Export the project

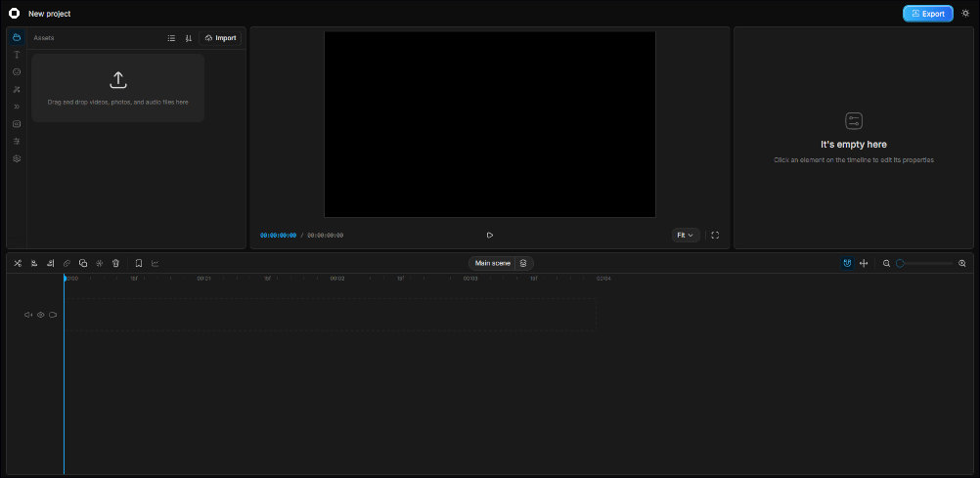(927, 14)
